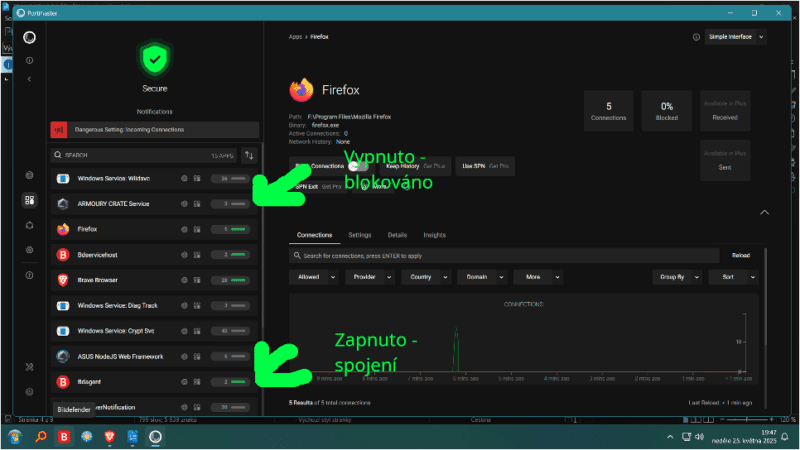
Task: Select Brave Browser in the apps list
Action: (154, 280)
